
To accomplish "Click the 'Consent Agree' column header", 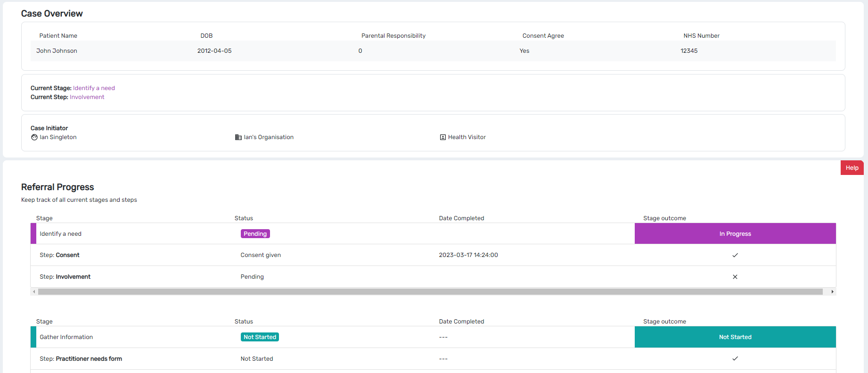I will 543,36.
